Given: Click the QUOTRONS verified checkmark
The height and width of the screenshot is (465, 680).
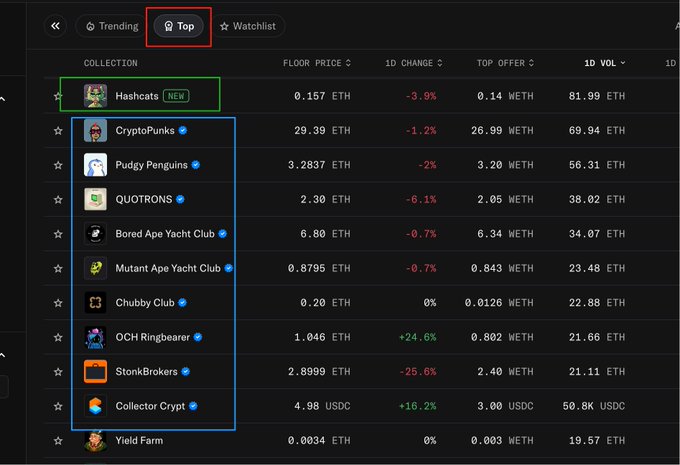Looking at the screenshot, I should 180,200.
